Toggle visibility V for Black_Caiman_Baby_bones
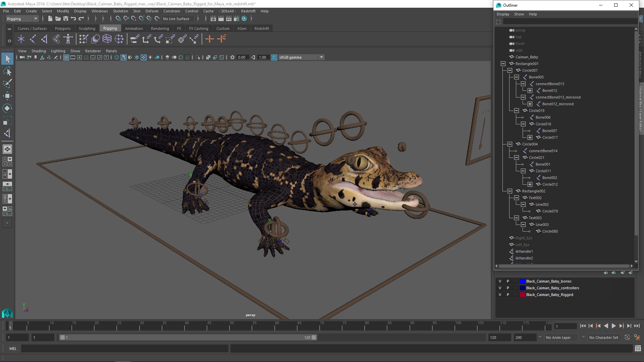The width and height of the screenshot is (644, 362). [x=499, y=281]
